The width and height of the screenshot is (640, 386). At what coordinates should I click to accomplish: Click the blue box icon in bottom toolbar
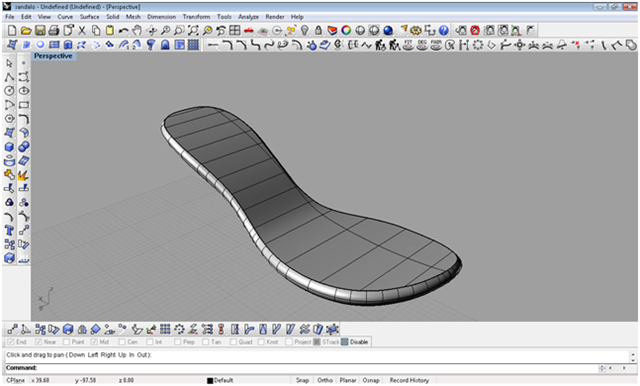pyautogui.click(x=68, y=329)
